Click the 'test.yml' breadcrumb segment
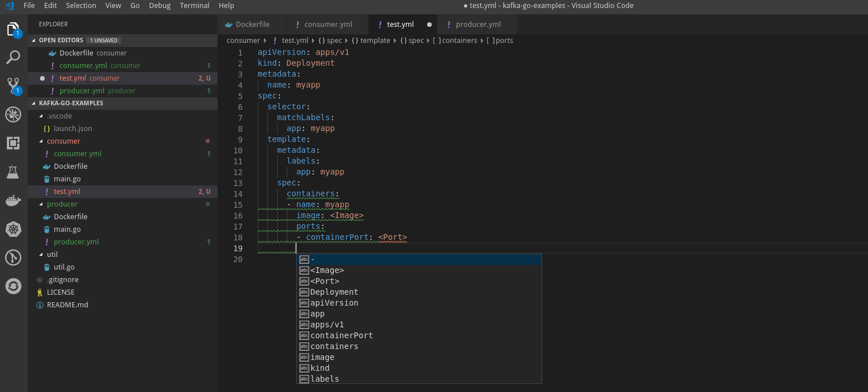The width and height of the screenshot is (868, 392). pyautogui.click(x=295, y=41)
